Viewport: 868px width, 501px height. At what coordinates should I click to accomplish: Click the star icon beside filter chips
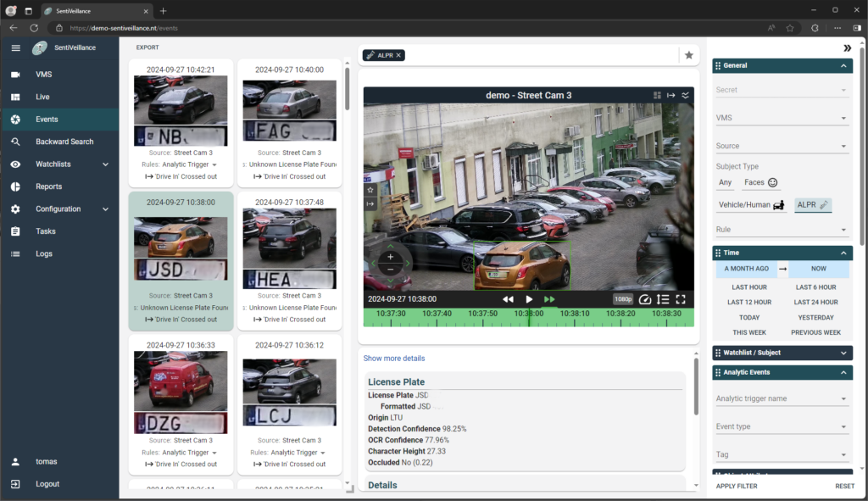pos(689,55)
